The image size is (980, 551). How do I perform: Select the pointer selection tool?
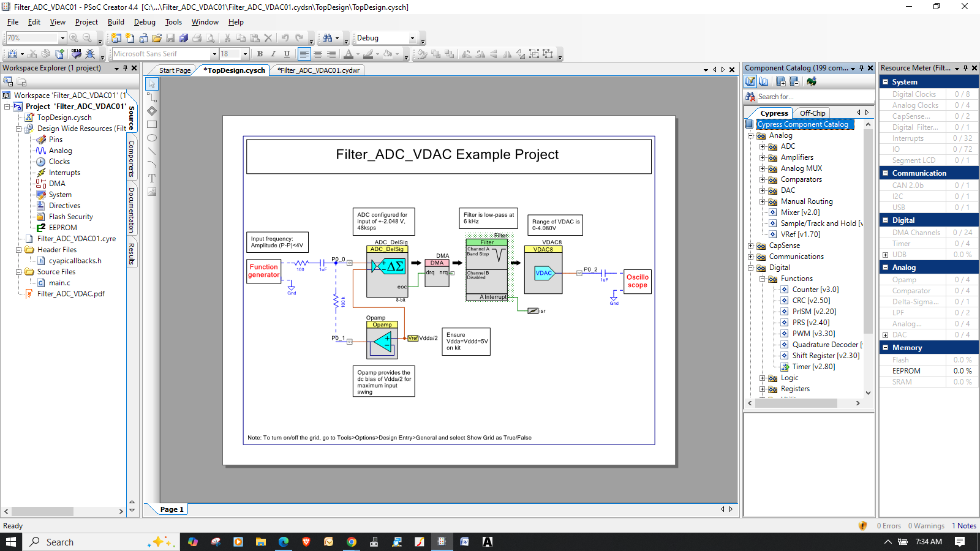(x=152, y=84)
